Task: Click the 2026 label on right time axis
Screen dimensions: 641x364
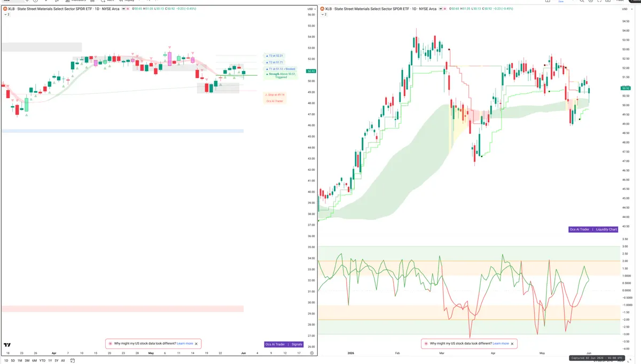Action: coord(350,353)
